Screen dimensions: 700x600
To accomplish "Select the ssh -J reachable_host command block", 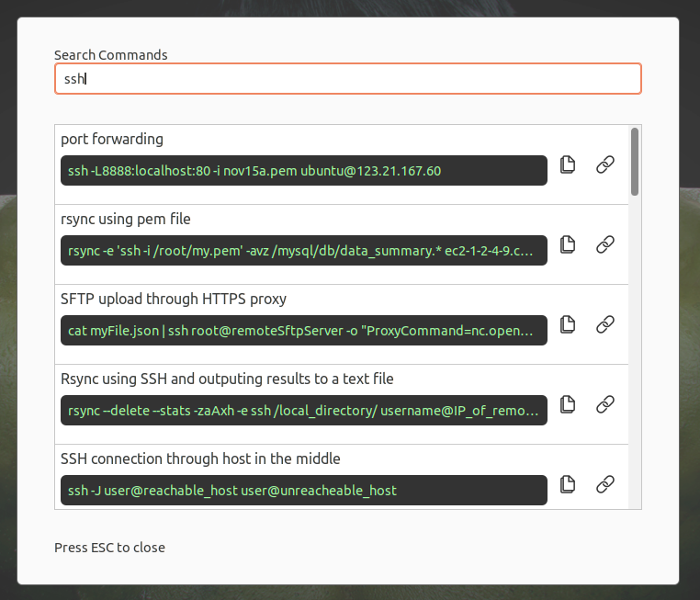I will point(303,490).
